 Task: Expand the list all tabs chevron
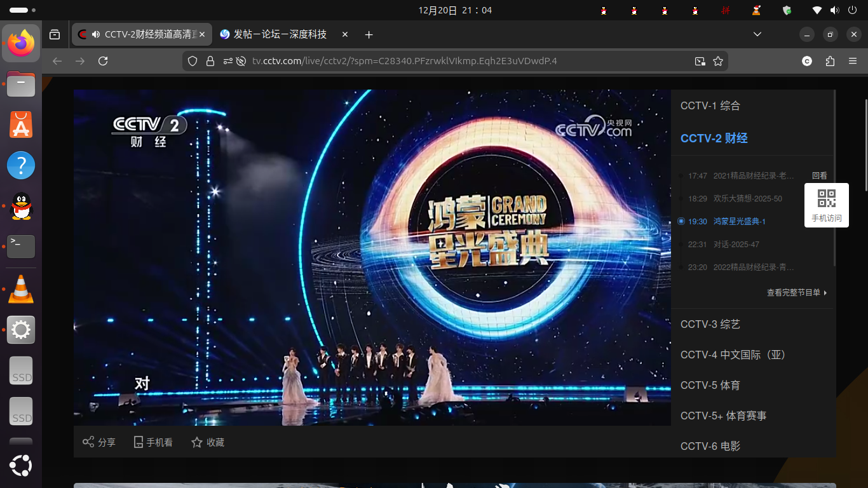tap(757, 34)
